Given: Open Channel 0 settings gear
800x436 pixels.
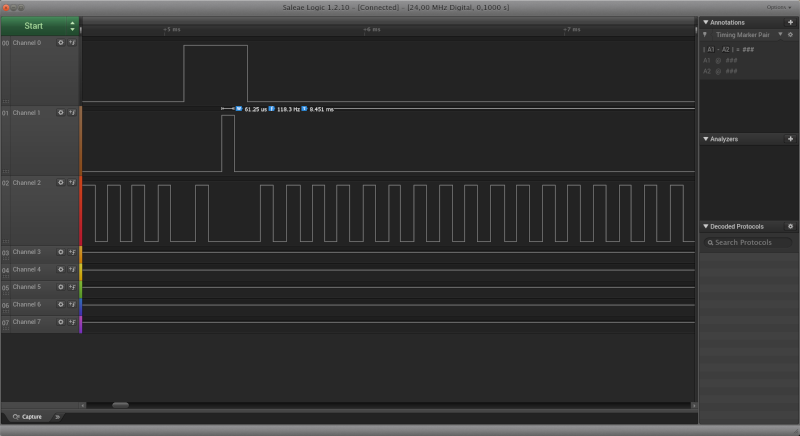Looking at the screenshot, I should coord(60,43).
